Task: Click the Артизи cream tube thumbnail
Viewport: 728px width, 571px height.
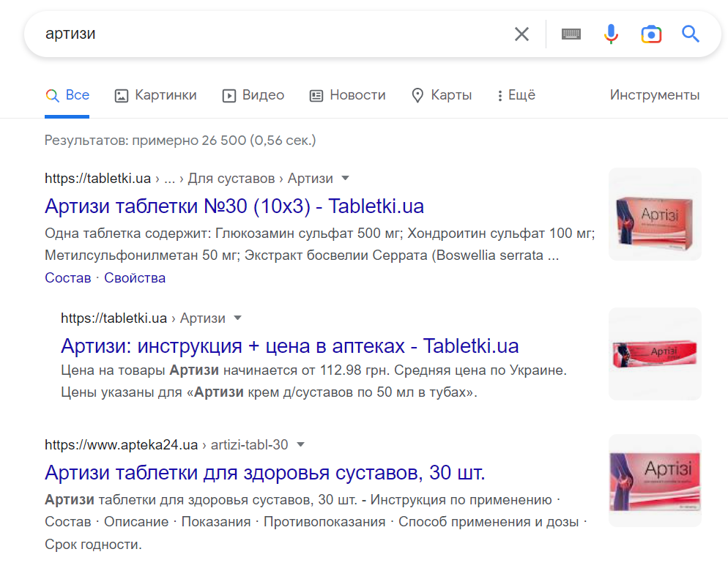Action: [655, 354]
